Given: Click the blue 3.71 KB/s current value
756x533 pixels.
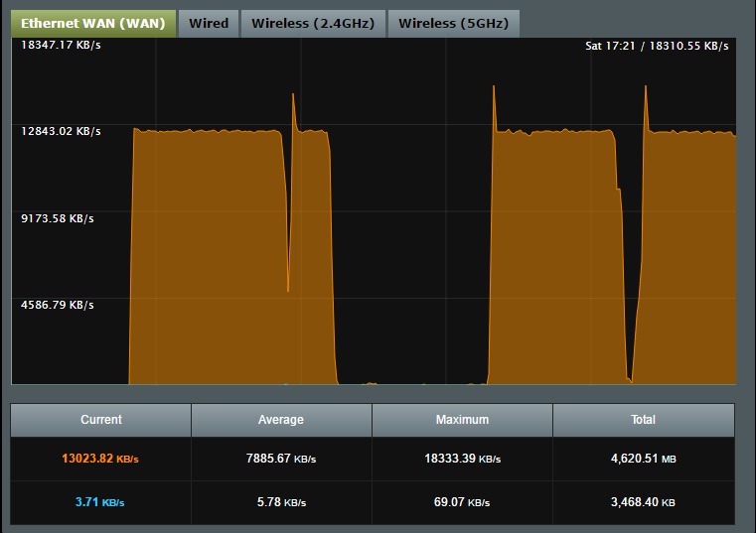Looking at the screenshot, I should coord(100,503).
